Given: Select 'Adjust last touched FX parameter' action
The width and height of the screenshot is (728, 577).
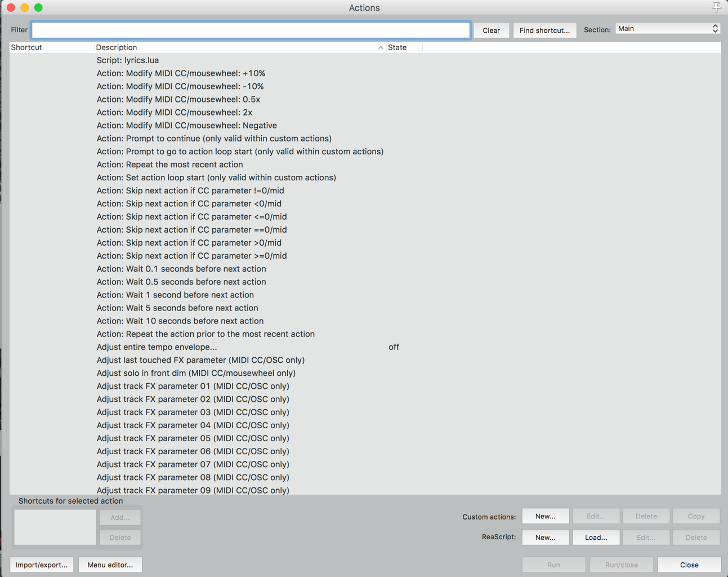Looking at the screenshot, I should (x=365, y=359).
